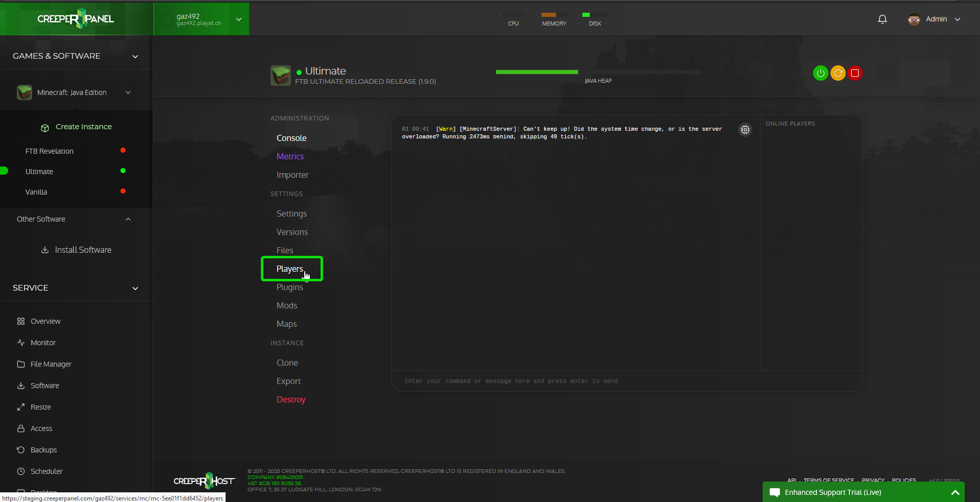This screenshot has width=980, height=502.
Task: Open the Versions page
Action: (x=292, y=232)
